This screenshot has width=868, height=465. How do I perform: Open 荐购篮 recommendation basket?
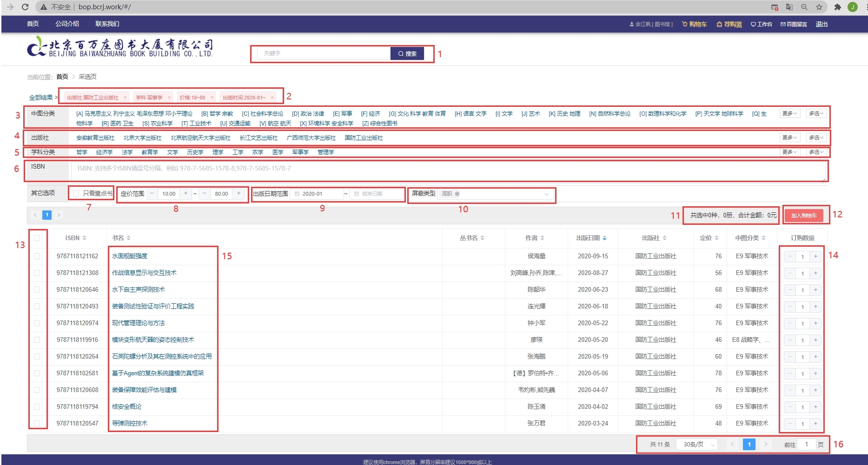(x=729, y=24)
